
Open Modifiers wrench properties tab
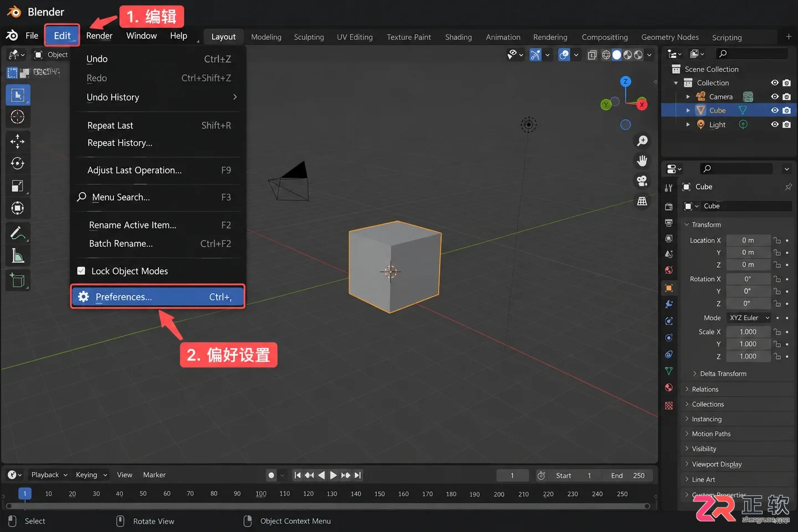click(x=669, y=304)
